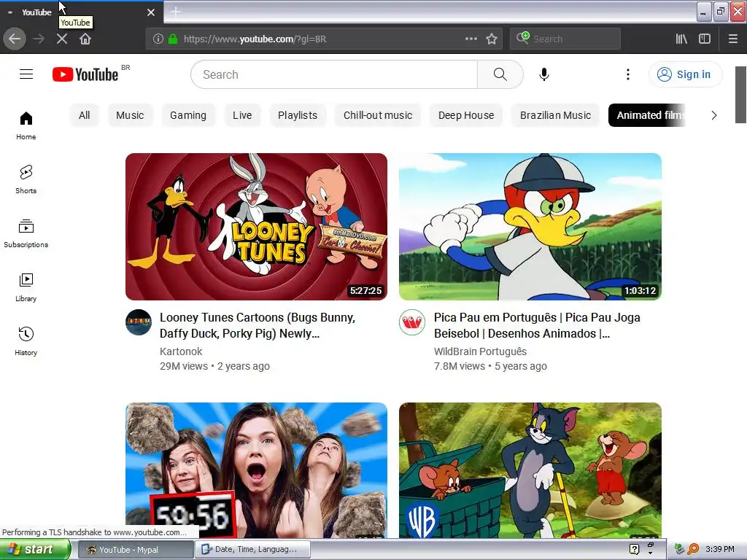747x560 pixels.
Task: Select the Brazilian Music filter chip
Action: [555, 115]
